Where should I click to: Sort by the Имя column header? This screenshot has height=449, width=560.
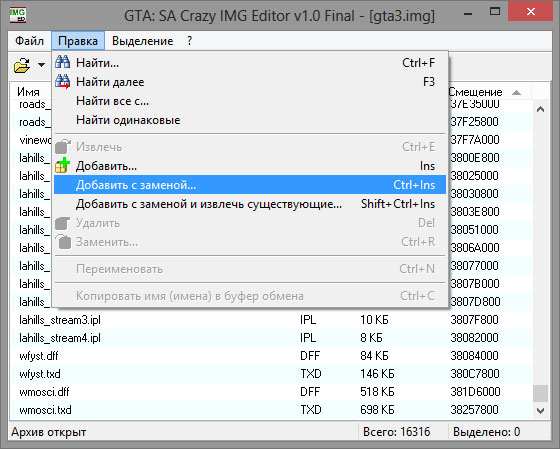click(29, 92)
